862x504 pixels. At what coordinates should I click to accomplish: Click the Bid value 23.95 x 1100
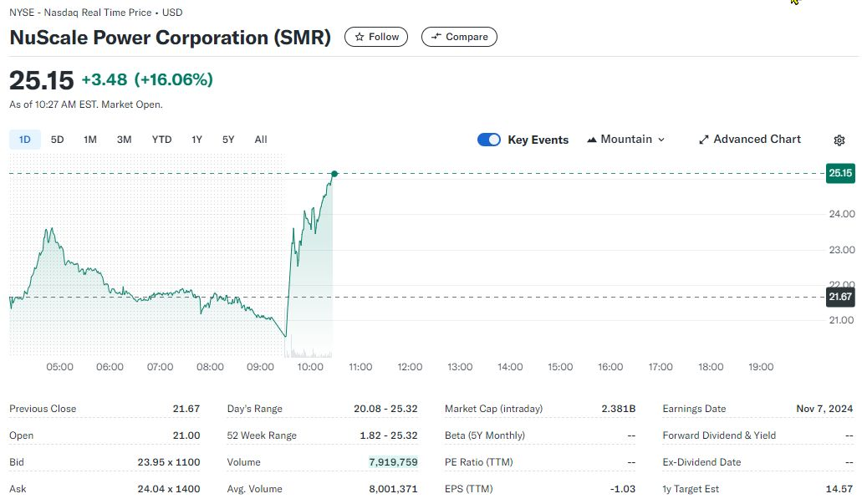click(x=169, y=462)
